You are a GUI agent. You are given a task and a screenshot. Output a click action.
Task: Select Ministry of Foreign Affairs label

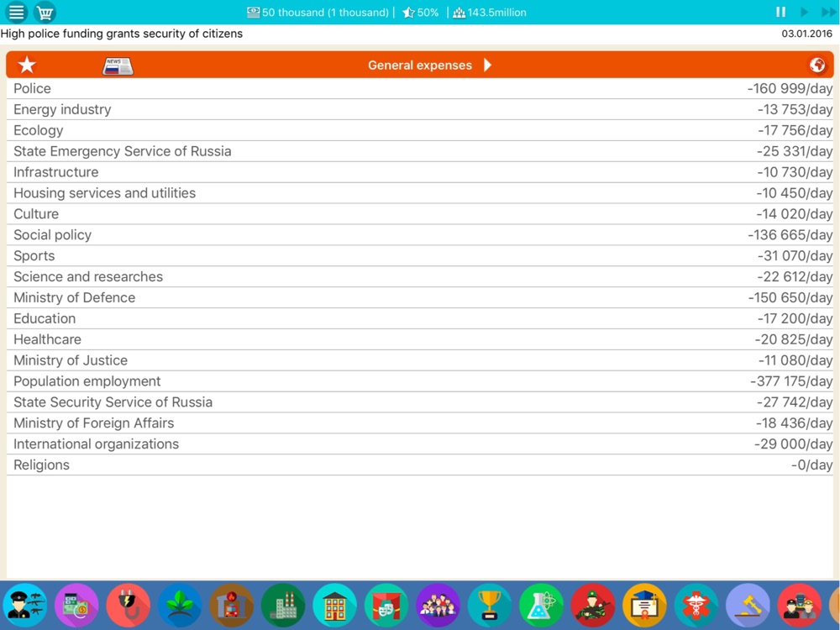point(94,423)
